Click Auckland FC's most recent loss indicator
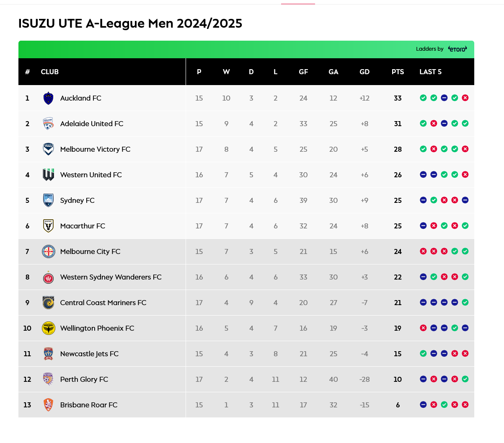Image resolution: width=504 pixels, height=443 pixels. (x=465, y=98)
